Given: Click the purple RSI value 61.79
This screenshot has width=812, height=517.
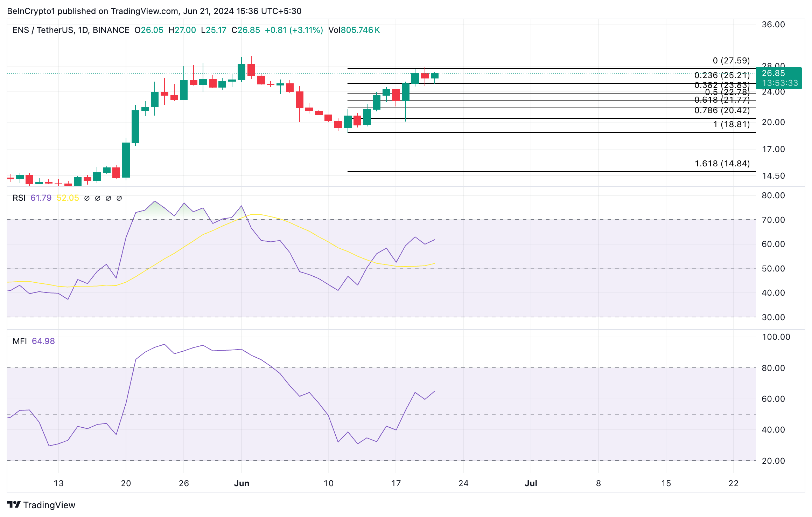Looking at the screenshot, I should (41, 198).
